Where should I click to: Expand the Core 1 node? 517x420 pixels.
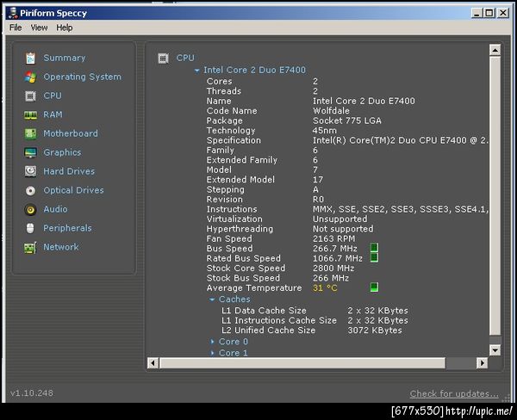coord(212,353)
